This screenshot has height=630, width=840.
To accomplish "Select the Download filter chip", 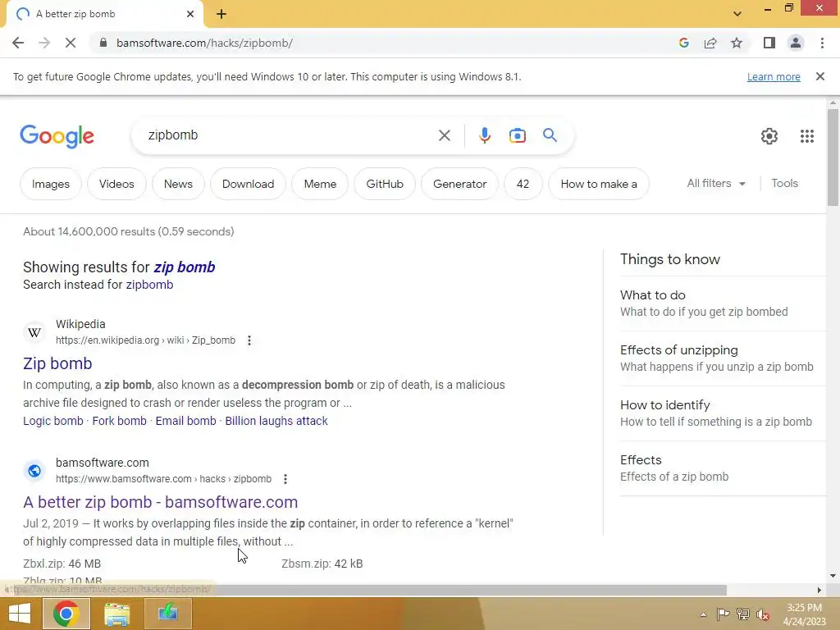I will tap(248, 184).
